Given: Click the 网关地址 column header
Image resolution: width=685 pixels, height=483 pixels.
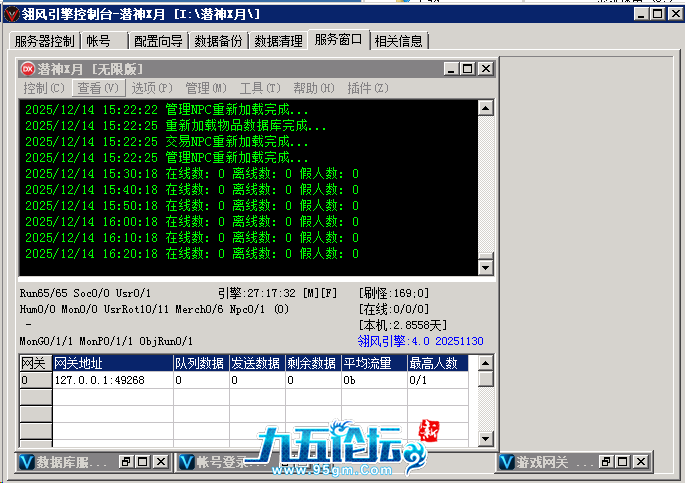Looking at the screenshot, I should click(x=113, y=363).
